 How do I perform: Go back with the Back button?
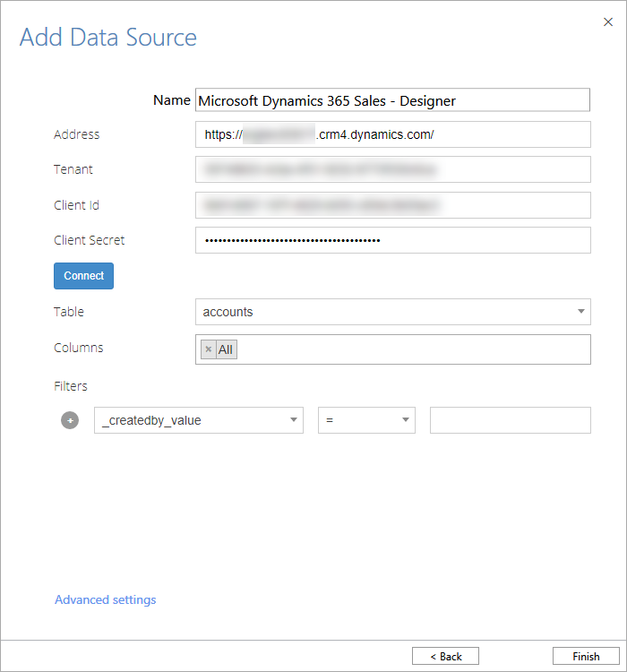(445, 656)
